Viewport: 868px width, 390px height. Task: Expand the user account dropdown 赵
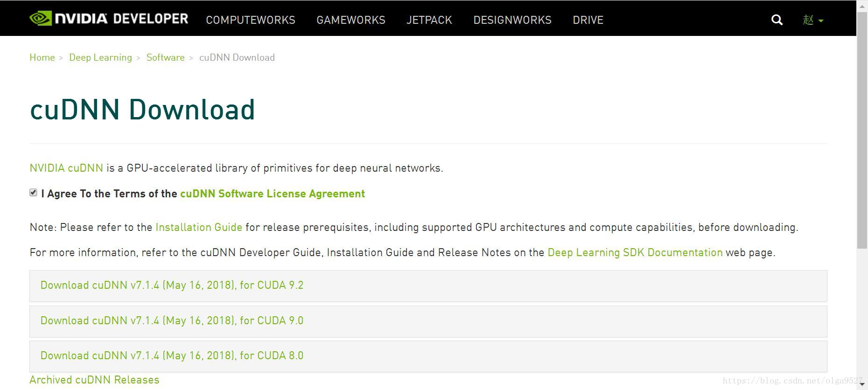(813, 20)
